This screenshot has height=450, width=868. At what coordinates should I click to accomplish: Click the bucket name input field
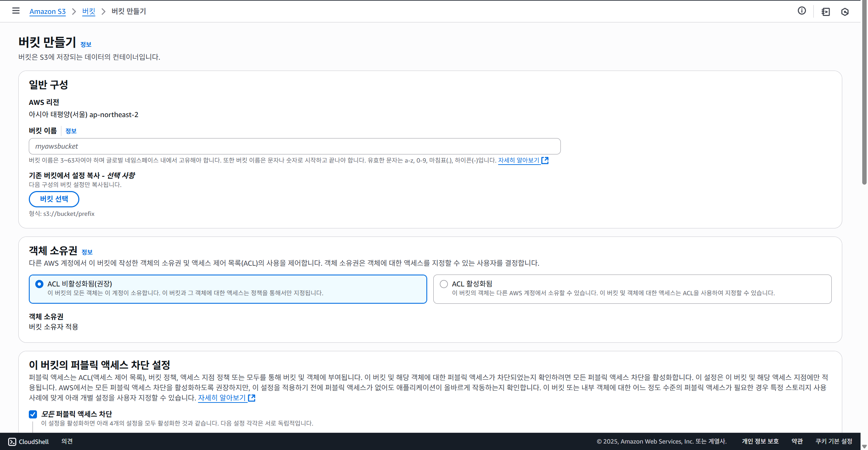point(294,146)
